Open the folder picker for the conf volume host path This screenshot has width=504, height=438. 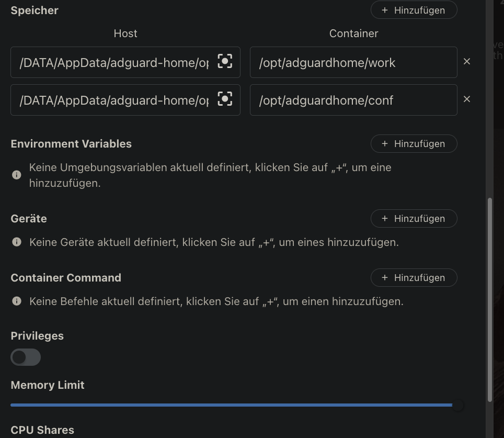click(x=225, y=99)
